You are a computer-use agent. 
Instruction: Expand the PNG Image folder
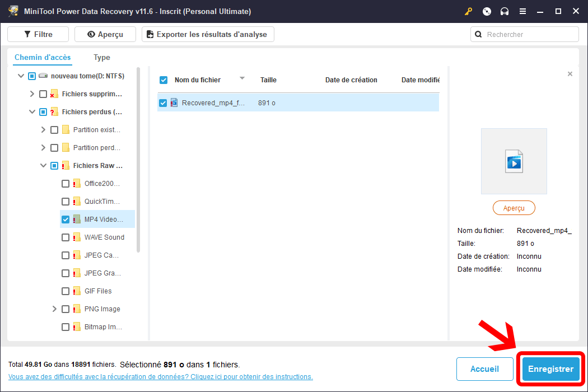[54, 309]
